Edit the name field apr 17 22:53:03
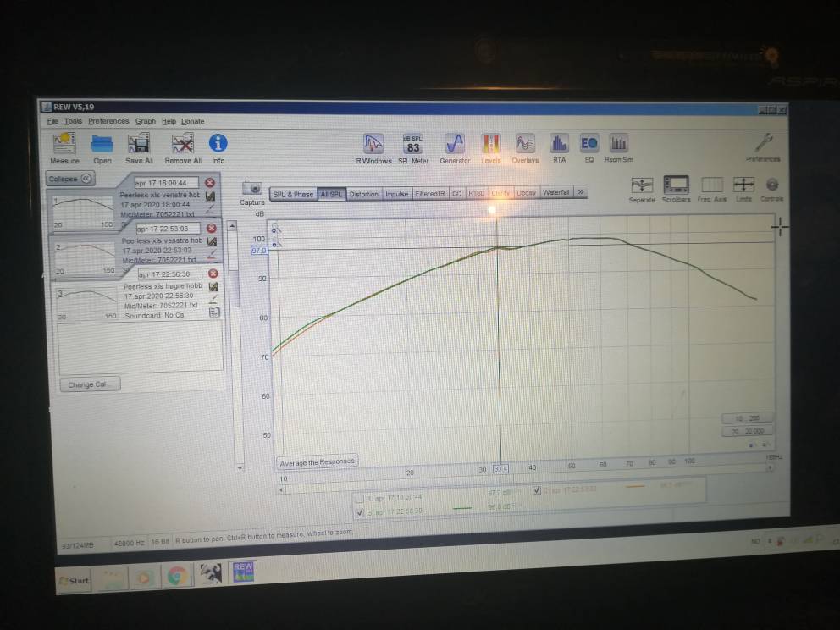The width and height of the screenshot is (840, 630). tap(168, 229)
